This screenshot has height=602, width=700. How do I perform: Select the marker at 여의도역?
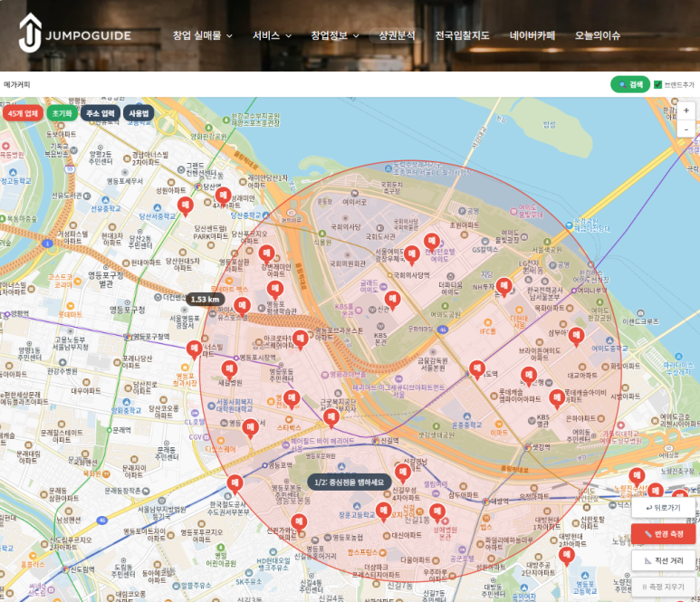tap(477, 370)
